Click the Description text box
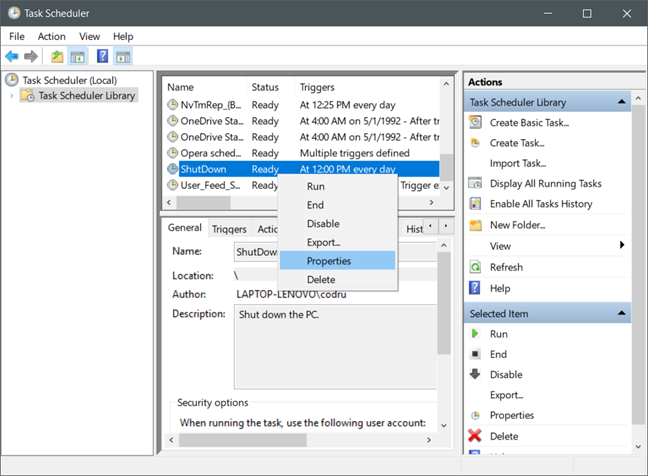 [335, 347]
